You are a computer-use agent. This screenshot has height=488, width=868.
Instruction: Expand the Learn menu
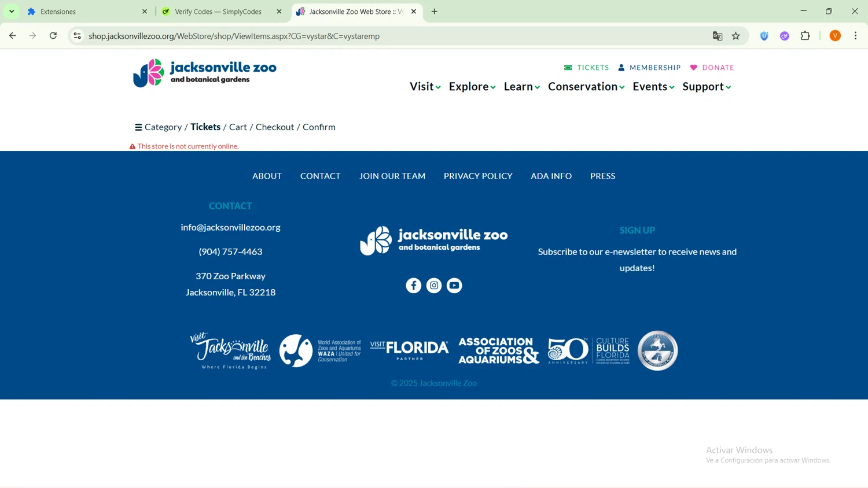[522, 87]
